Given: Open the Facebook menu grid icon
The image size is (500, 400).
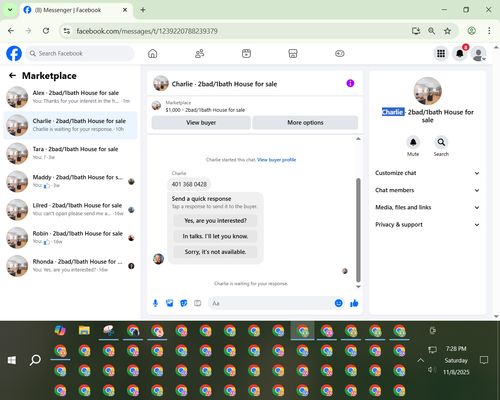Looking at the screenshot, I should click(441, 53).
